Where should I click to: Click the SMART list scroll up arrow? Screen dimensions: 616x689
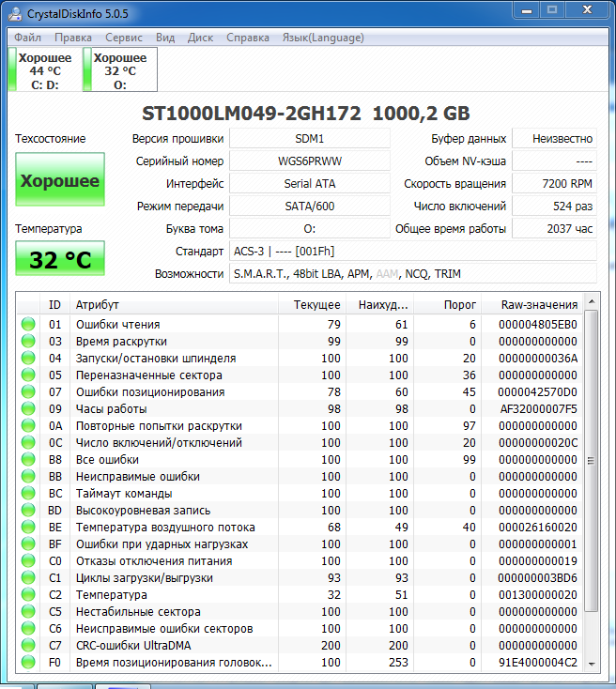pyautogui.click(x=592, y=301)
